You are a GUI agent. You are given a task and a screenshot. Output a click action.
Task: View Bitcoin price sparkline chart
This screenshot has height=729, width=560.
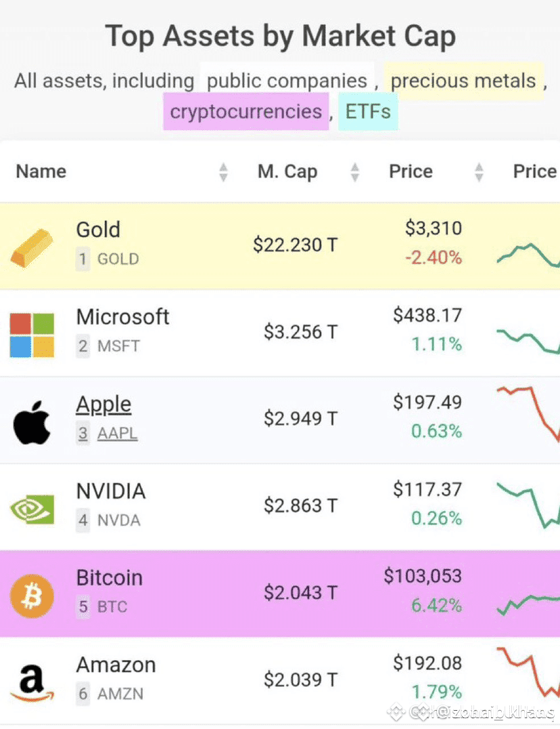click(x=528, y=604)
